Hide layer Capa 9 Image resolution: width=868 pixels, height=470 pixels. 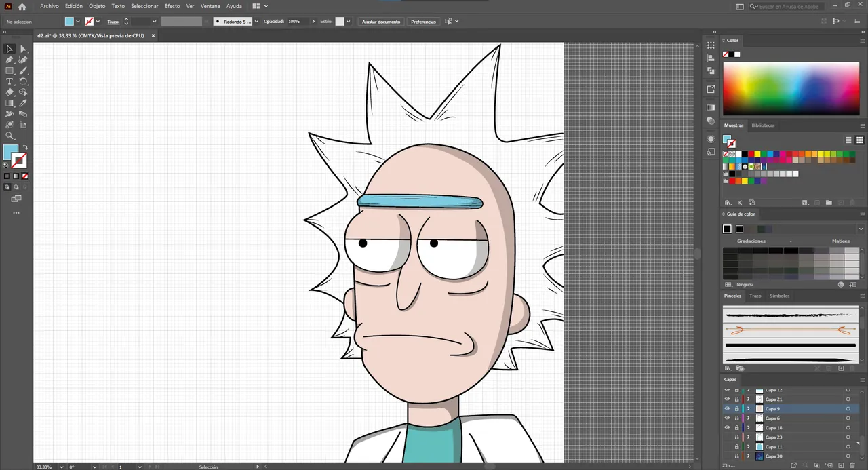click(x=727, y=409)
